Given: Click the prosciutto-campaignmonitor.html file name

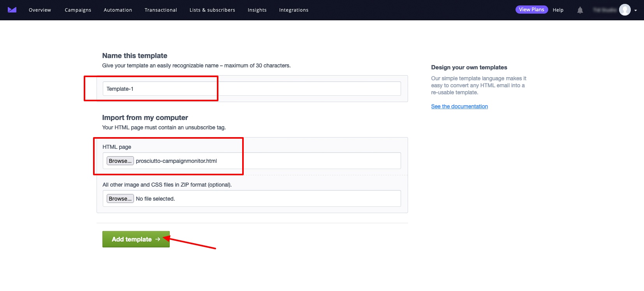Looking at the screenshot, I should point(176,161).
